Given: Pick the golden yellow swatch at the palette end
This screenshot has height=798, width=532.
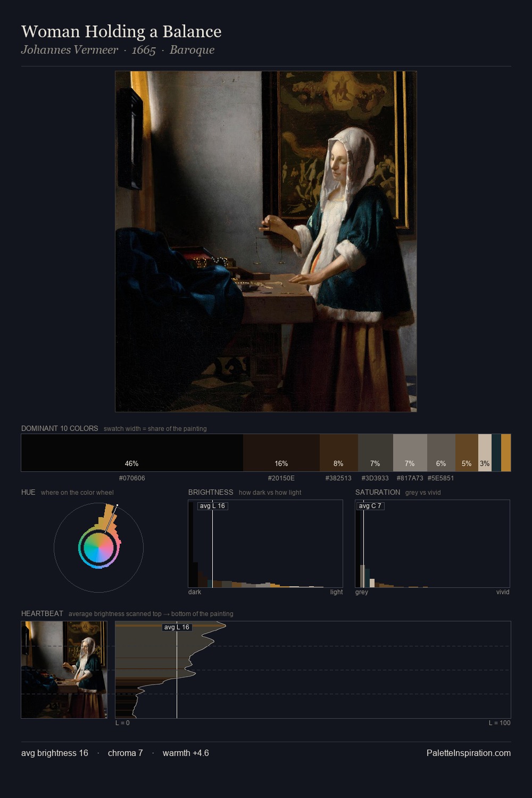Looking at the screenshot, I should (x=506, y=453).
